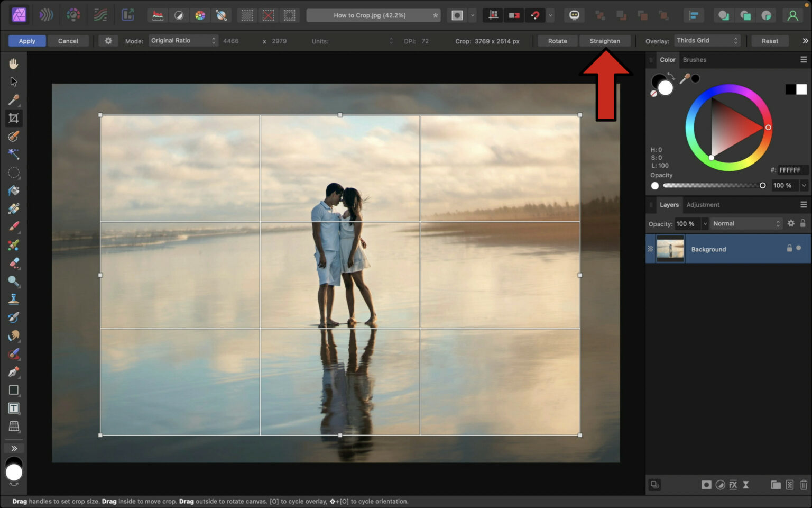
Task: Click the Select All marquee icon
Action: 247,15
